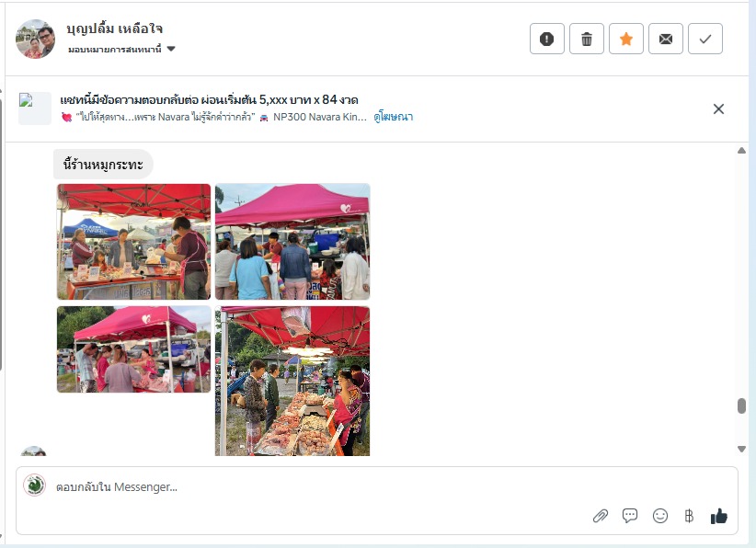
Task: Open saved replies speech bubble icon
Action: tap(630, 516)
